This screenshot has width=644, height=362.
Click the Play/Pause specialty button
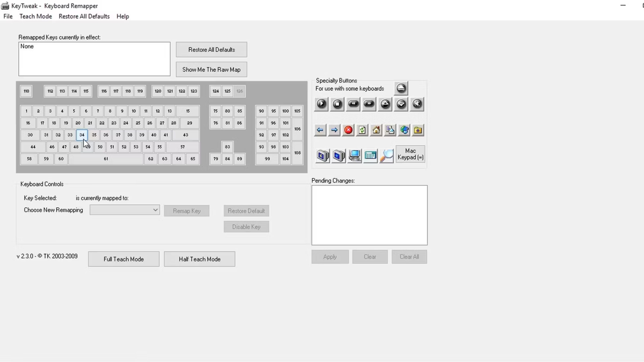[x=322, y=104]
